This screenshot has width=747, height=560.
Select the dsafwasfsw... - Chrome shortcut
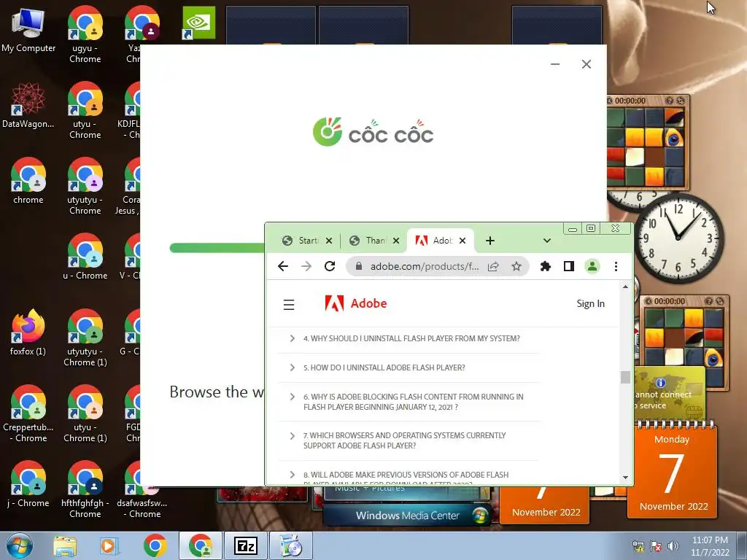point(142,489)
